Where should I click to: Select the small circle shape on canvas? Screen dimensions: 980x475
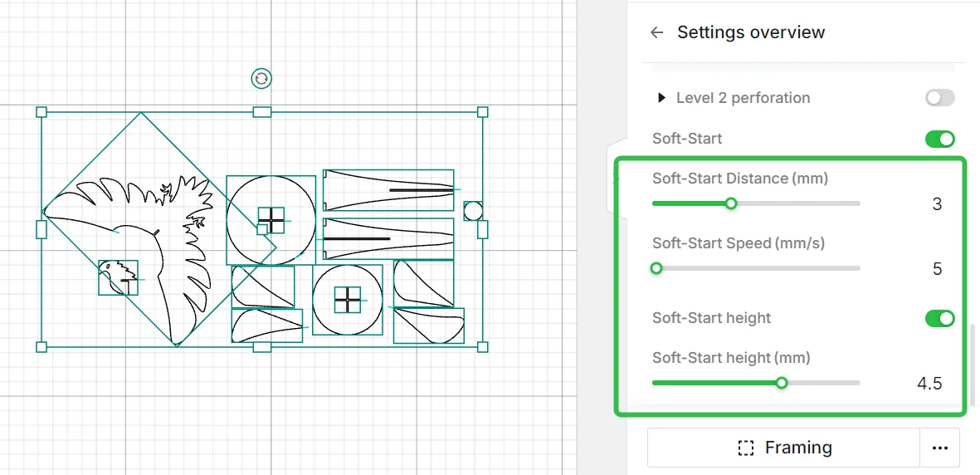[x=472, y=211]
